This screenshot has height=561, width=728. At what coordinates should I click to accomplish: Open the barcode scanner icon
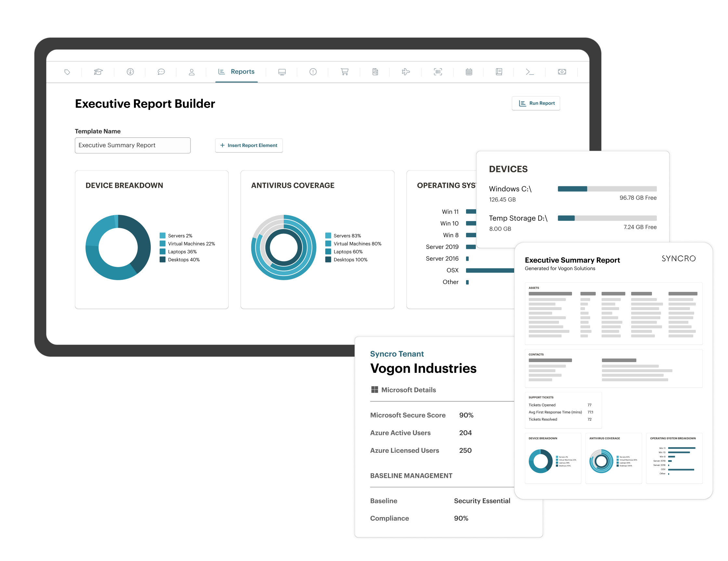(438, 72)
